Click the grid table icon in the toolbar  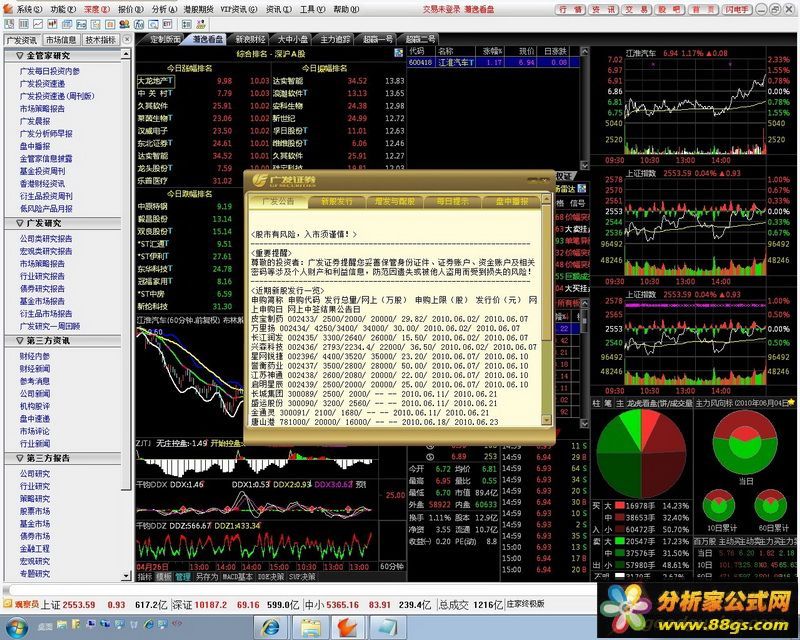click(x=23, y=24)
